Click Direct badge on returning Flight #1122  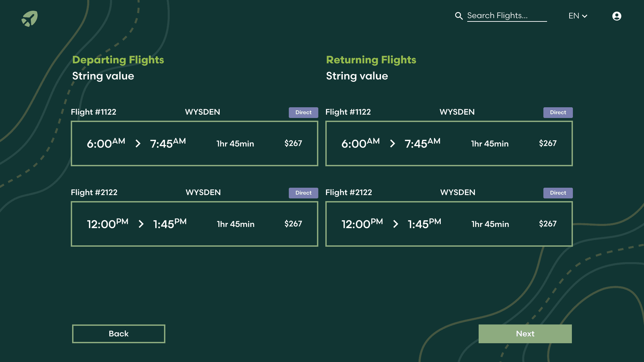pos(558,113)
